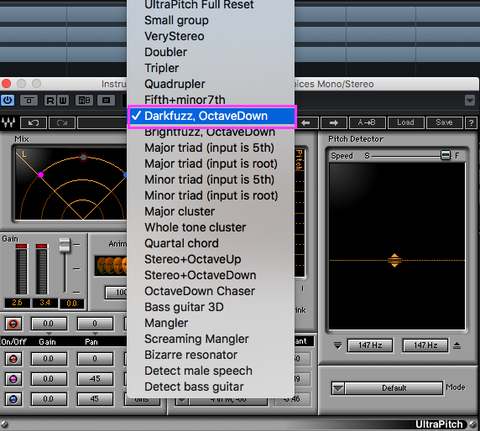
Task: Select the Stereo+OctaveDown preset
Action: tap(211, 275)
